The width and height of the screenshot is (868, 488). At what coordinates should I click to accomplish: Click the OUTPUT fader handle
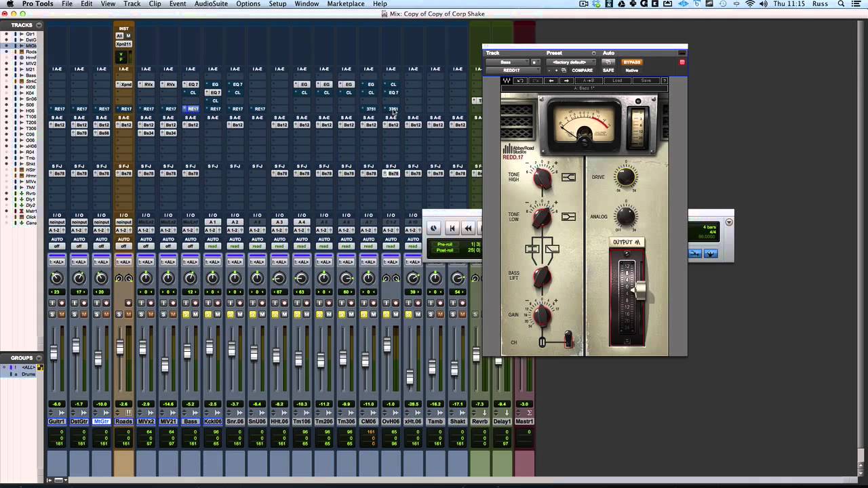point(639,291)
